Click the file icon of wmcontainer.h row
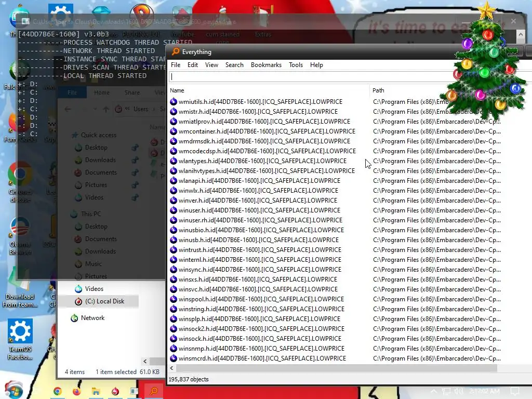532x399 pixels. point(174,131)
